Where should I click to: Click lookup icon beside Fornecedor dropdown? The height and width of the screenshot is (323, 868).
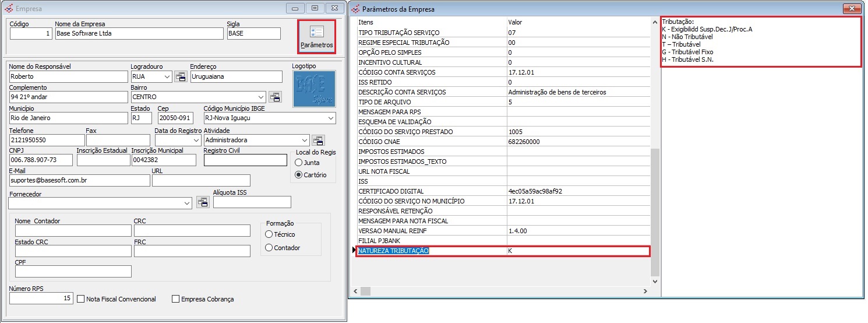(x=202, y=202)
